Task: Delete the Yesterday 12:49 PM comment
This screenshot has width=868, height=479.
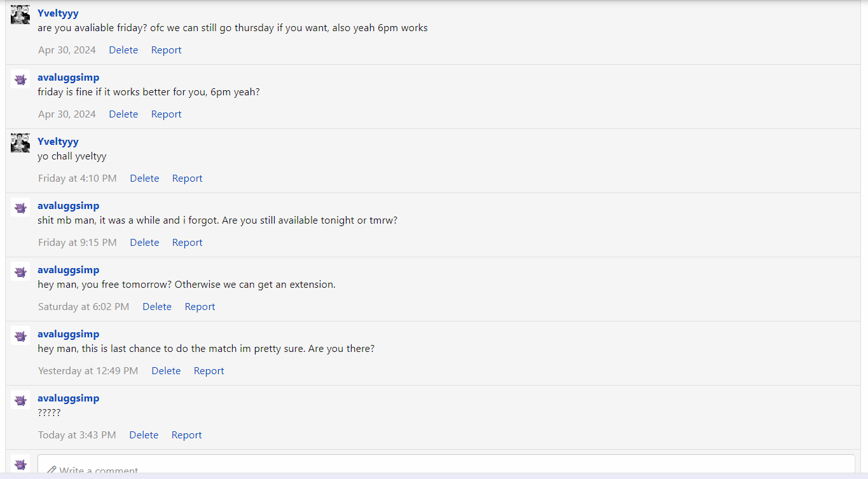Action: pos(166,371)
